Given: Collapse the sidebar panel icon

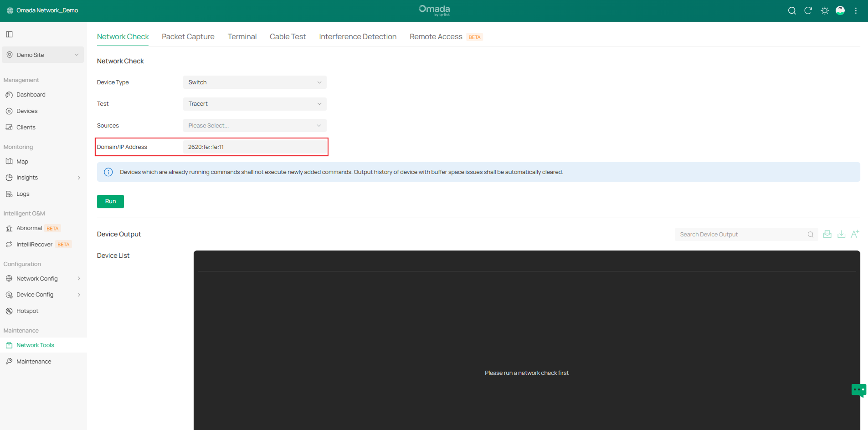Looking at the screenshot, I should (x=9, y=34).
